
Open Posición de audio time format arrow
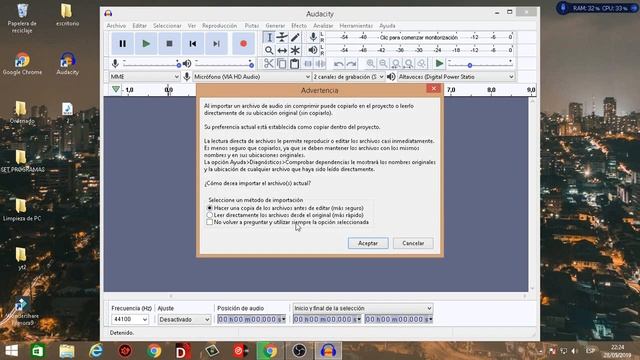(x=284, y=320)
